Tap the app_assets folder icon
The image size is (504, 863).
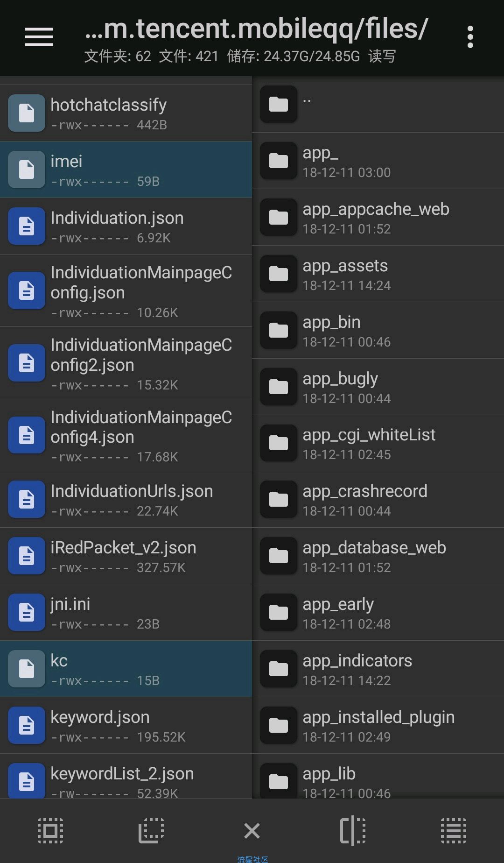pos(279,274)
